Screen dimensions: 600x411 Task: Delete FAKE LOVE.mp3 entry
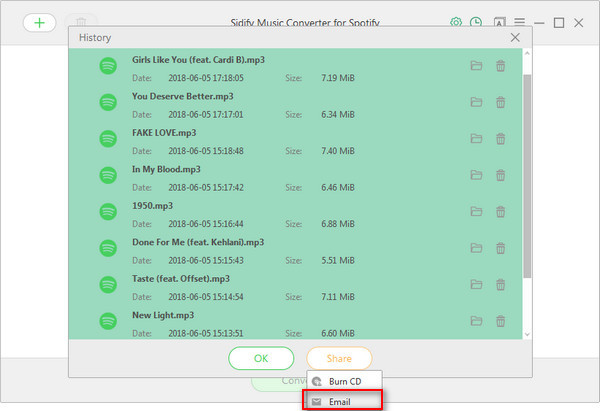[x=500, y=139]
